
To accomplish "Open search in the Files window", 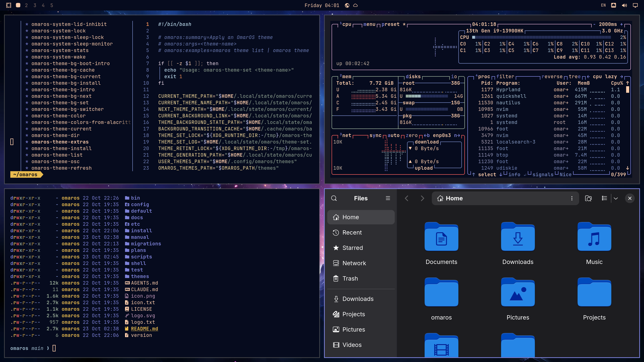I will (334, 198).
